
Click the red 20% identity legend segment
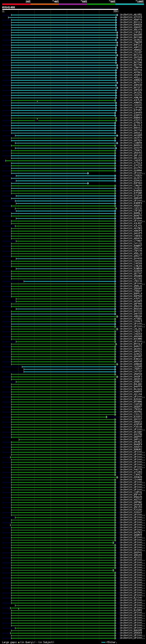click(x=16, y=4)
